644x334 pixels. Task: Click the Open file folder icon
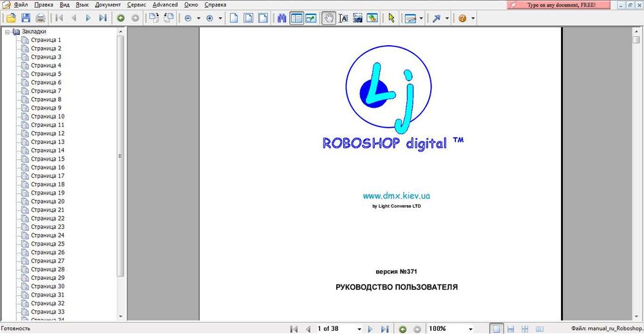pos(11,18)
